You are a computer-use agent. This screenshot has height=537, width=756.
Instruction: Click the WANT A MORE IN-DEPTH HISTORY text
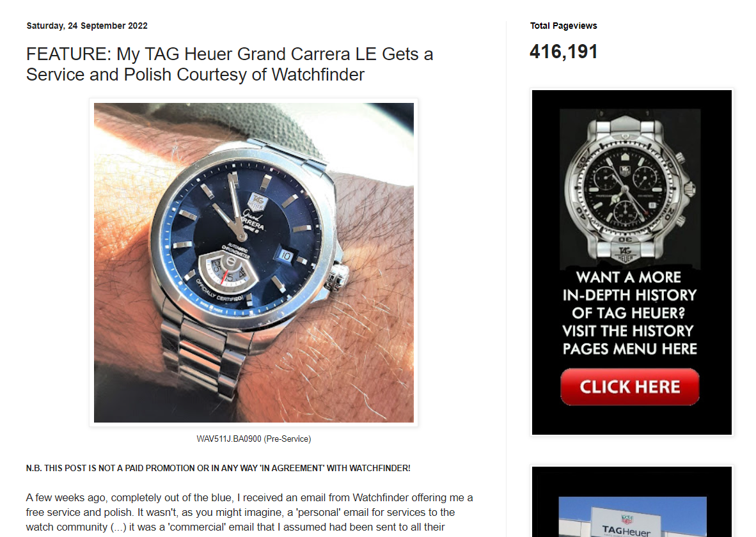pos(629,295)
